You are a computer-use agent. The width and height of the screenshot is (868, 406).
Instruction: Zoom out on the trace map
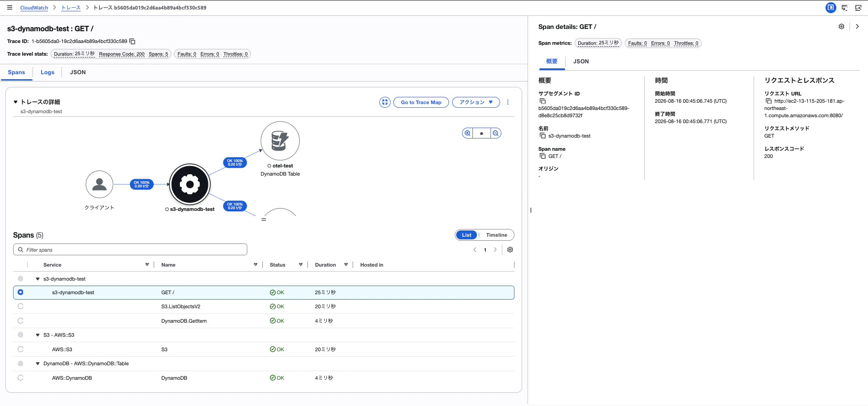(496, 133)
